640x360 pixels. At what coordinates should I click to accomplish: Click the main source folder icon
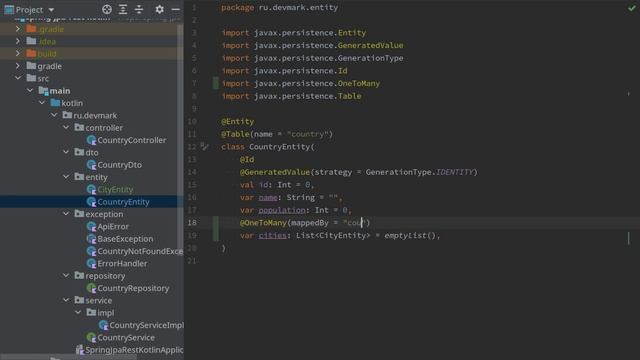[x=43, y=90]
